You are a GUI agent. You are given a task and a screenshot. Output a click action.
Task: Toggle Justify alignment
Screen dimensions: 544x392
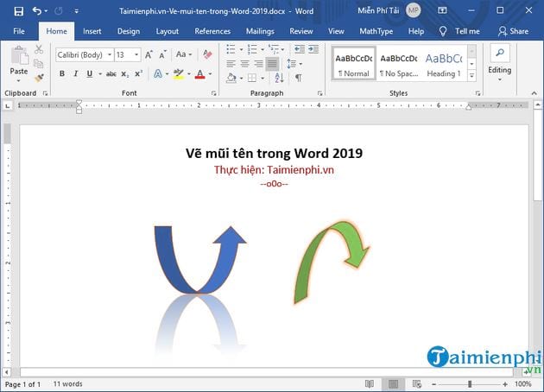coord(272,64)
